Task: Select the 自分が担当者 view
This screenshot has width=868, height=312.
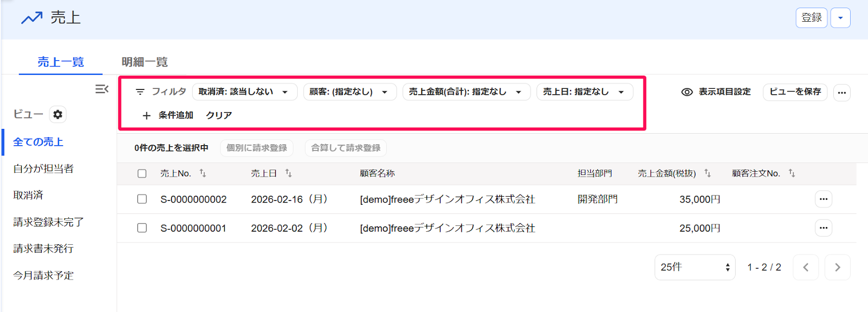Action: [43, 168]
